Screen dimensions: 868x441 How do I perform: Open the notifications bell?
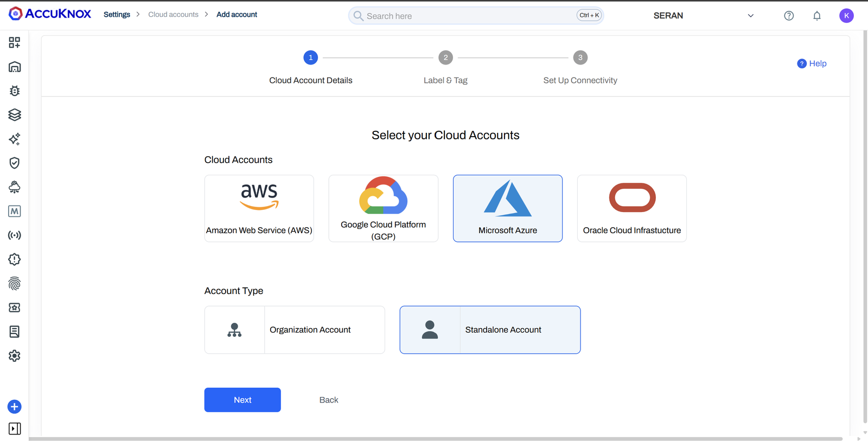[817, 16]
